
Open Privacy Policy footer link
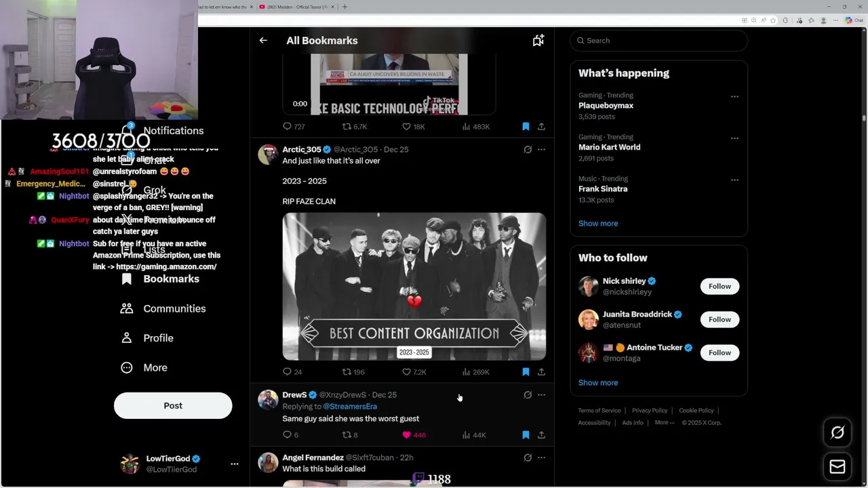coord(650,411)
